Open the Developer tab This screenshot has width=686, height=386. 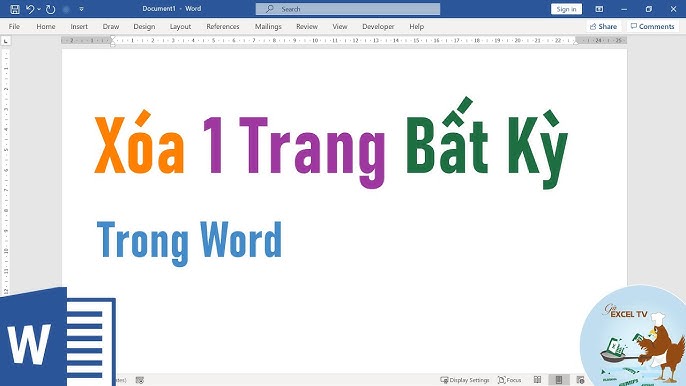point(378,26)
